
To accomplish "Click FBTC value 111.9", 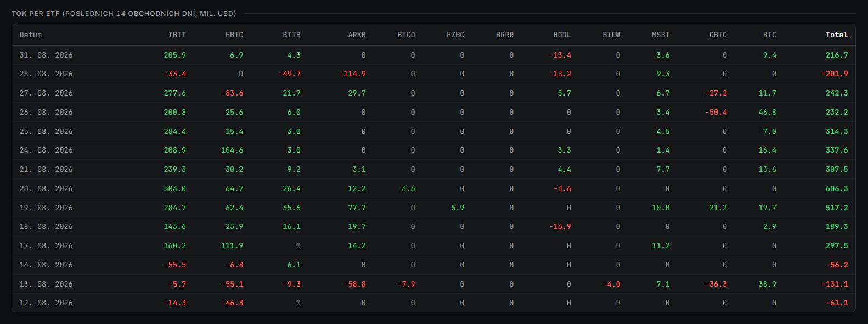I will click(x=232, y=245).
